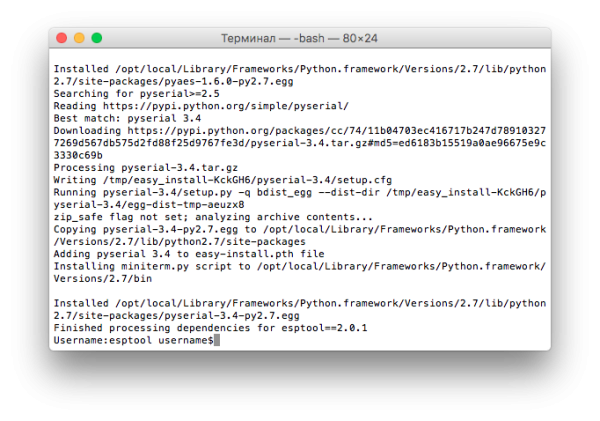This screenshot has width=600, height=421.
Task: Click the line 'Best match: pyserial 3.4'
Action: [127, 118]
